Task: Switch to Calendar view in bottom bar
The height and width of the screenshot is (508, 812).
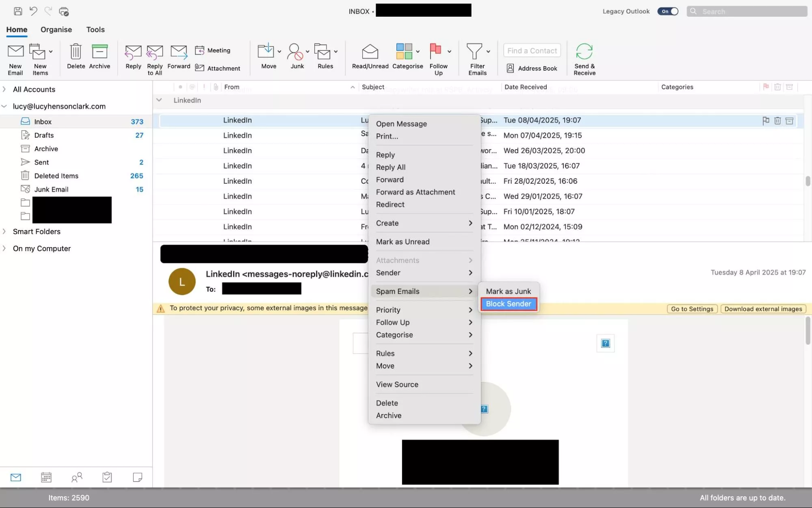Action: coord(46,477)
